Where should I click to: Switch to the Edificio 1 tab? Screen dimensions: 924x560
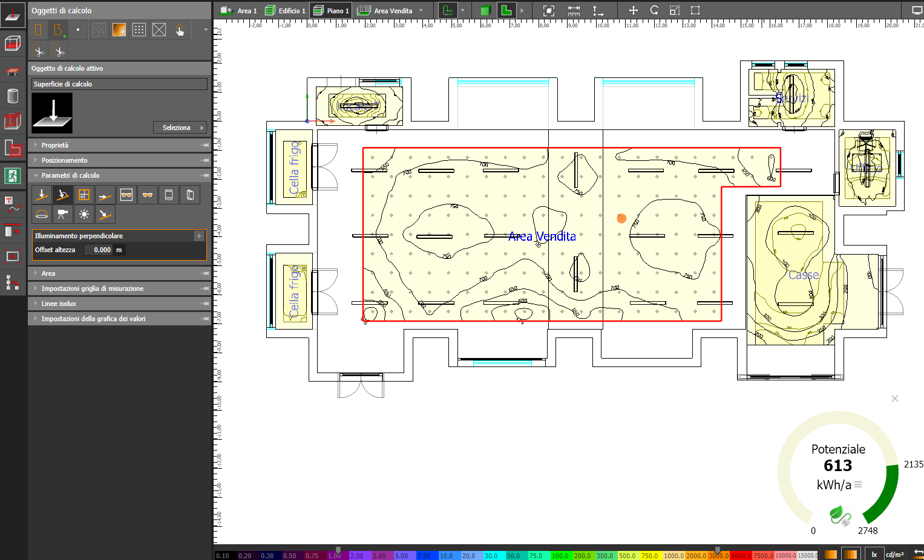[286, 10]
